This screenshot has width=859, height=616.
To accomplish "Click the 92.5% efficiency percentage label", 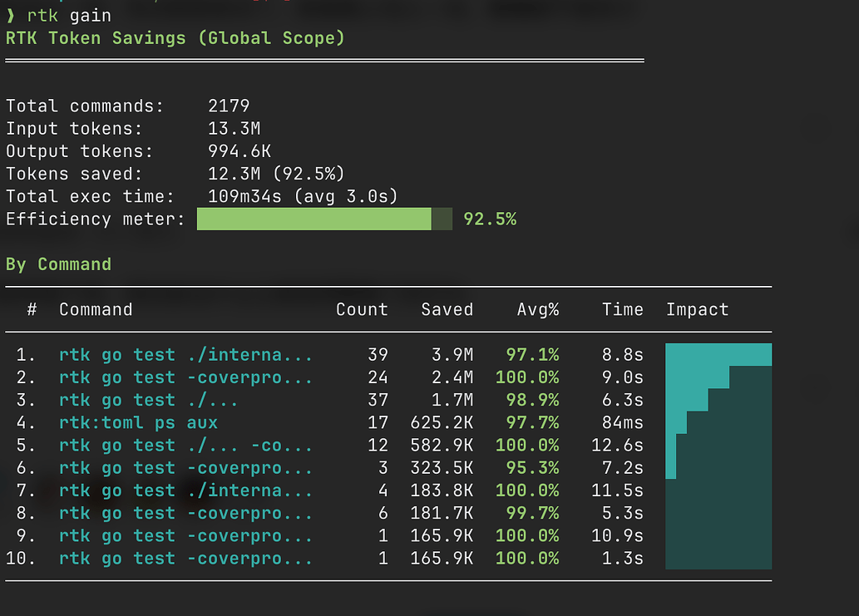I will click(490, 219).
